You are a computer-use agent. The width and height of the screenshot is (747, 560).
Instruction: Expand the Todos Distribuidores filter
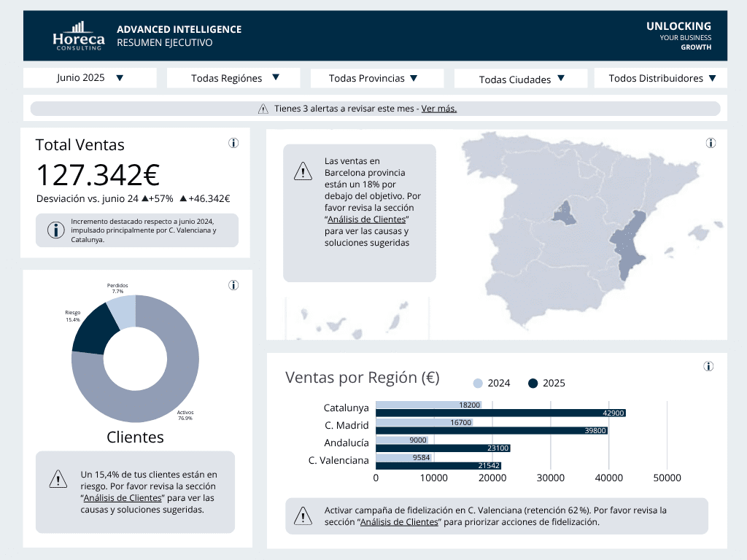[x=659, y=77]
